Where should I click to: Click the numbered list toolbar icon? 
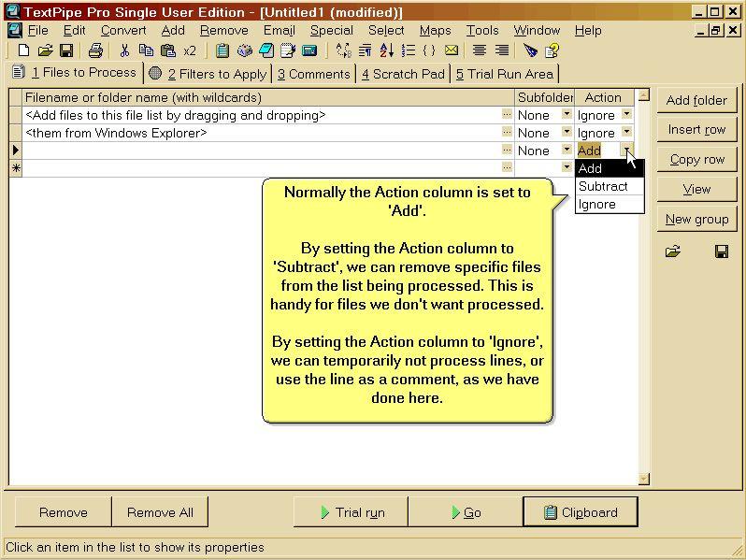coord(409,50)
